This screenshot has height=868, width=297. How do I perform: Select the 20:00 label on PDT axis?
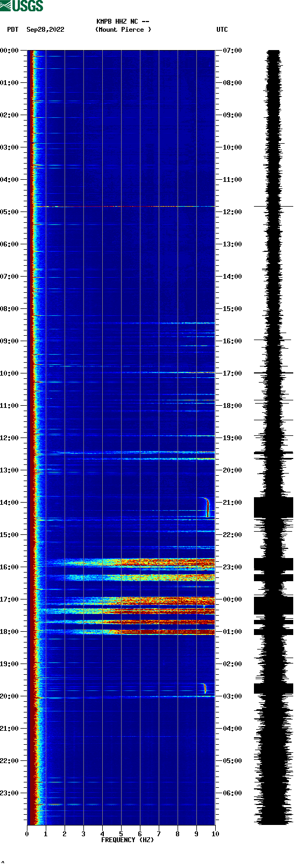click(x=9, y=696)
